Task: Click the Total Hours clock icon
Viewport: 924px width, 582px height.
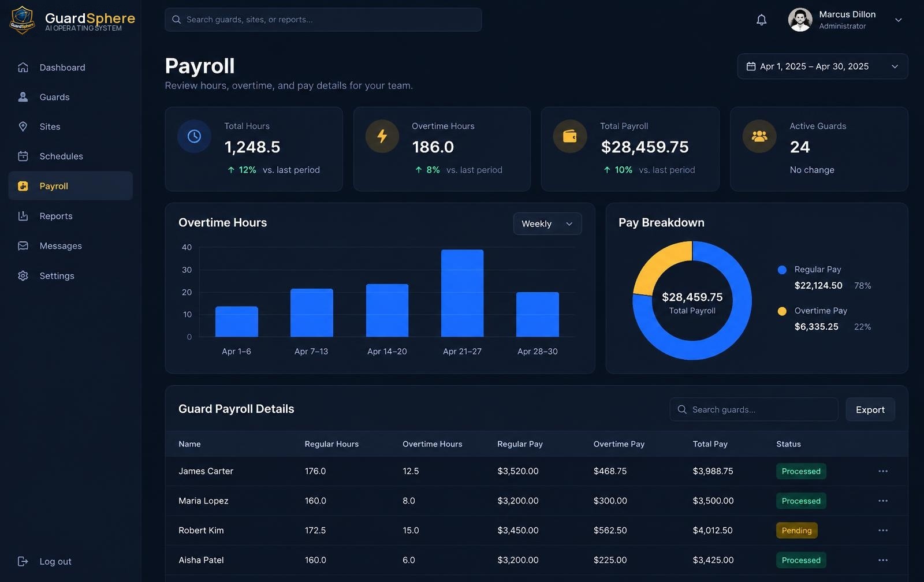Action: tap(194, 136)
